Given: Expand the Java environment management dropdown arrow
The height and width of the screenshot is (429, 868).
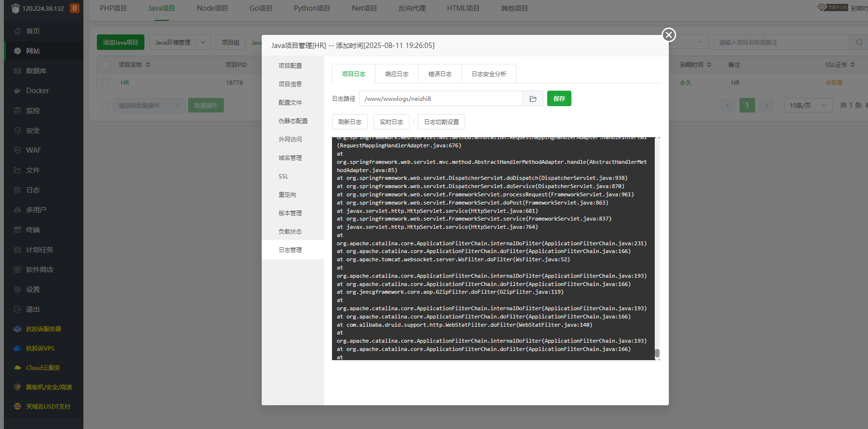Looking at the screenshot, I should click(x=203, y=43).
